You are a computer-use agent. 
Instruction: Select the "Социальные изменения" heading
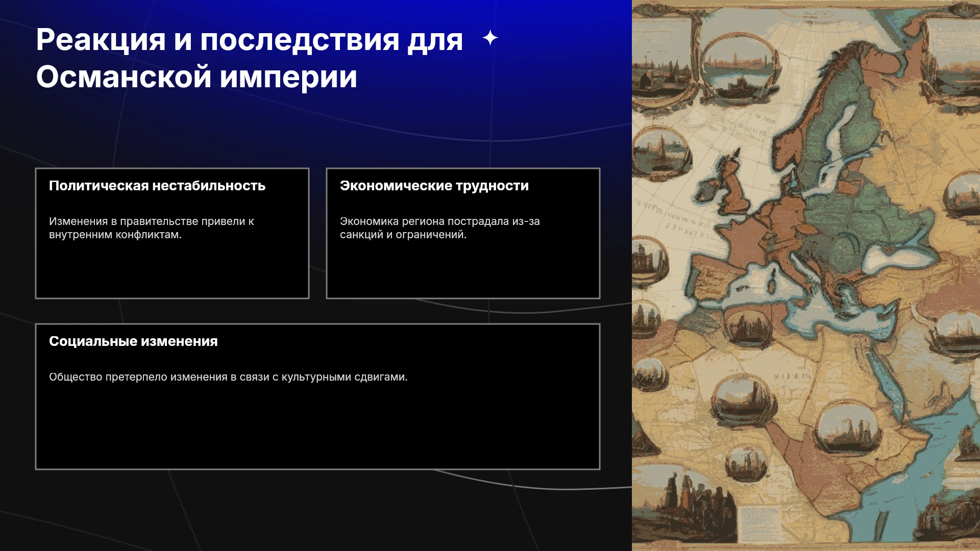133,341
